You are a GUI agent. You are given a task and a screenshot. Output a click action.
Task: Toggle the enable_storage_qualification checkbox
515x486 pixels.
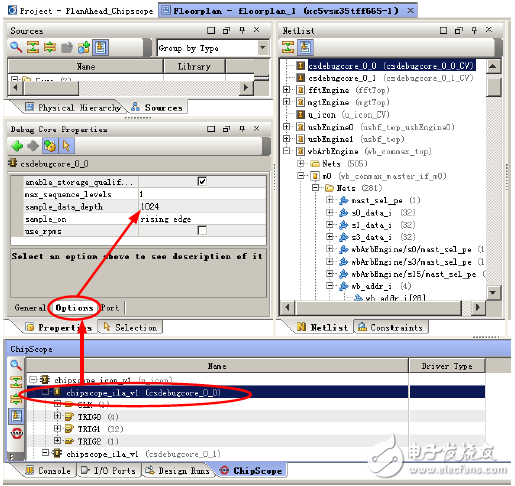(202, 181)
